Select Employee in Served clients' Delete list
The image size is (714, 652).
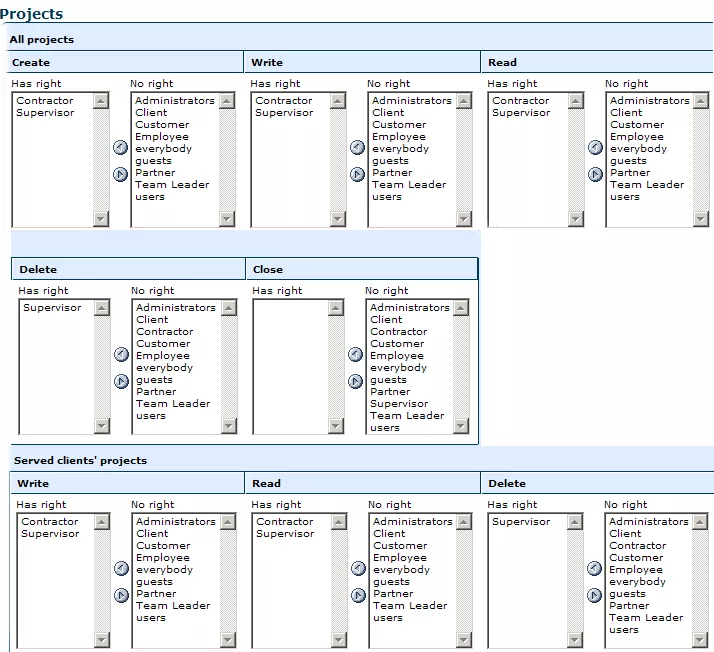coord(635,570)
